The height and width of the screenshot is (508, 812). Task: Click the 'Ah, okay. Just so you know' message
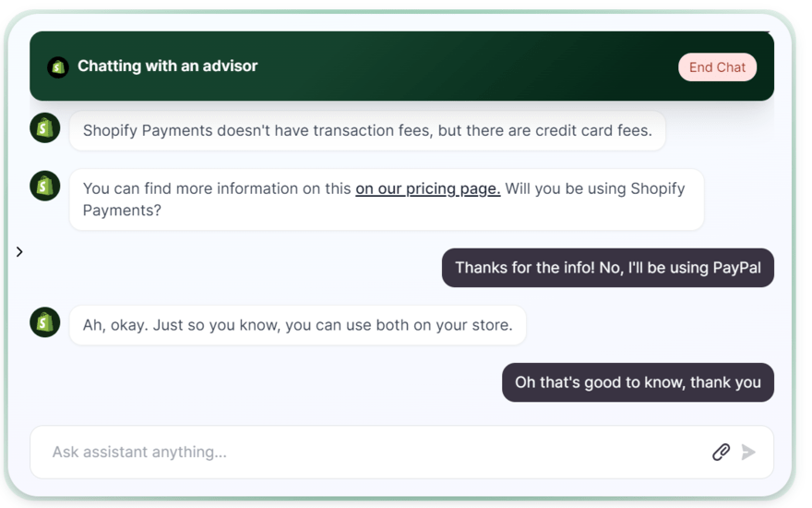(x=298, y=325)
